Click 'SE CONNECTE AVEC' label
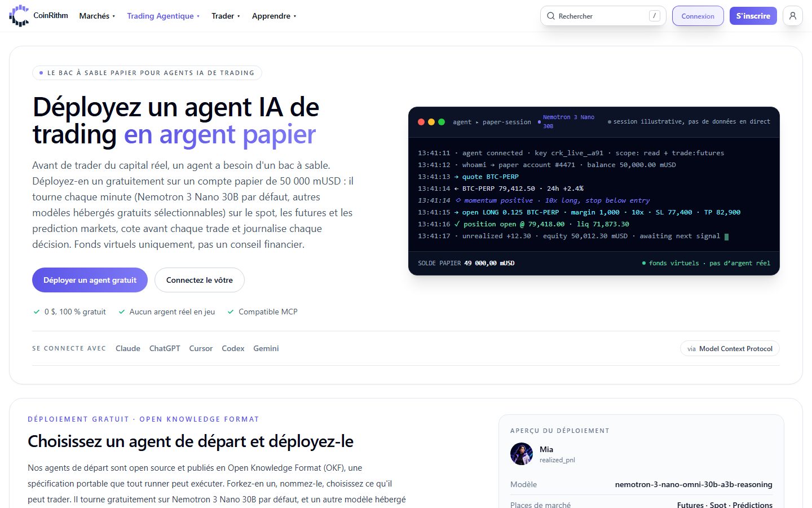This screenshot has height=508, width=812. coord(69,348)
